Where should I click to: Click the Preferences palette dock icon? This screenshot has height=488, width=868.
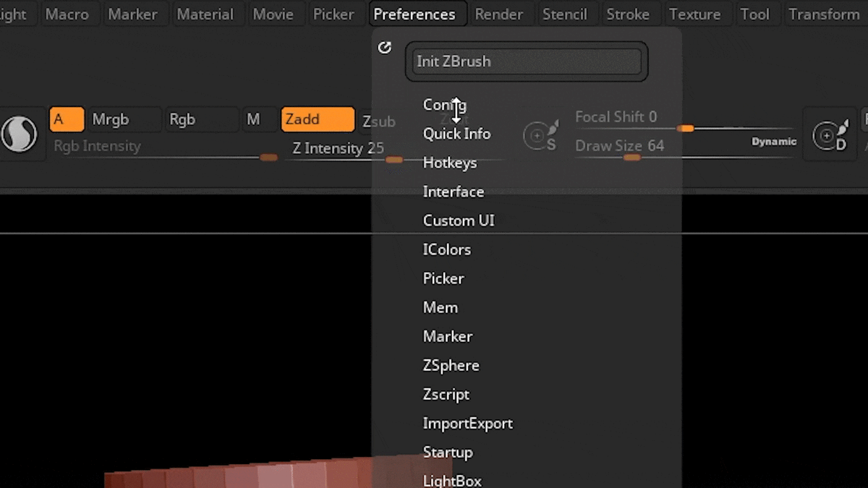[x=385, y=48]
